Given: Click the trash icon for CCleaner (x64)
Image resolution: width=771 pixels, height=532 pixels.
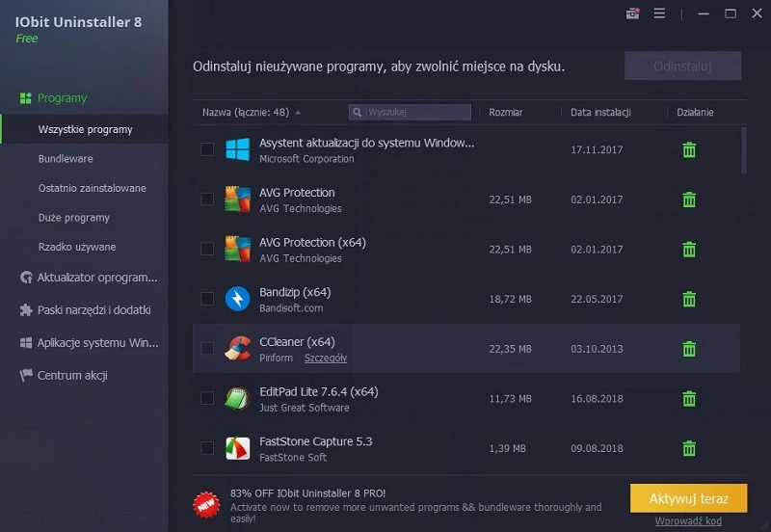Looking at the screenshot, I should tap(689, 349).
